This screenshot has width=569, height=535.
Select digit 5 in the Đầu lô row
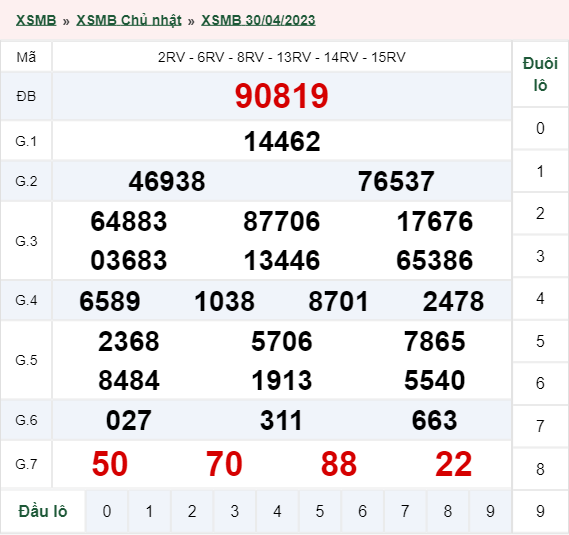click(x=320, y=511)
